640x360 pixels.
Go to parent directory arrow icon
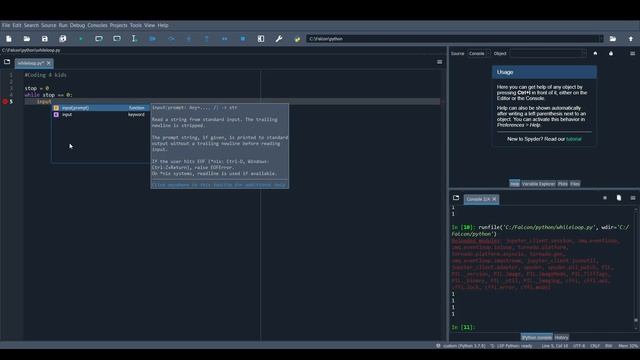click(x=631, y=39)
